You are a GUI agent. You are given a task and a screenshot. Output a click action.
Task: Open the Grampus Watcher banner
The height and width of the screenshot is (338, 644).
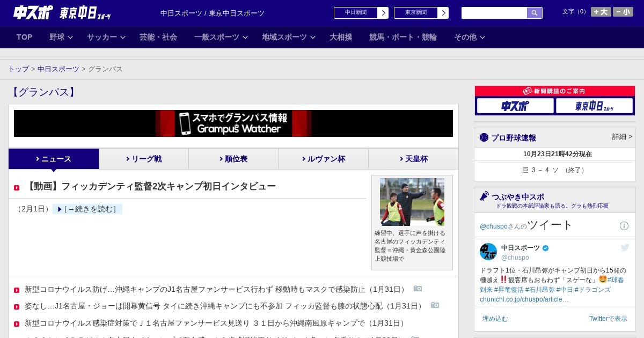(x=233, y=123)
